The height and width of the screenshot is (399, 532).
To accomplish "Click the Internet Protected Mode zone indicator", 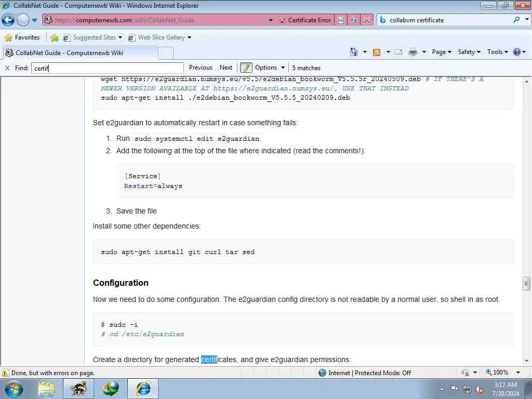I will pyautogui.click(x=365, y=373).
